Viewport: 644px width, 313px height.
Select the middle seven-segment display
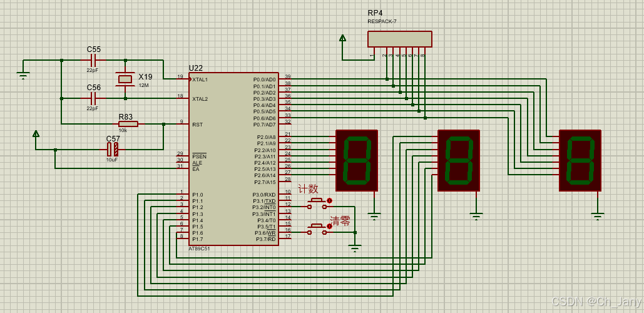tap(458, 161)
